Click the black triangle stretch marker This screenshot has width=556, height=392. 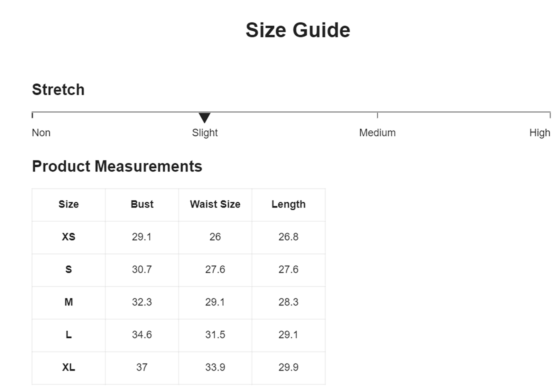[204, 118]
